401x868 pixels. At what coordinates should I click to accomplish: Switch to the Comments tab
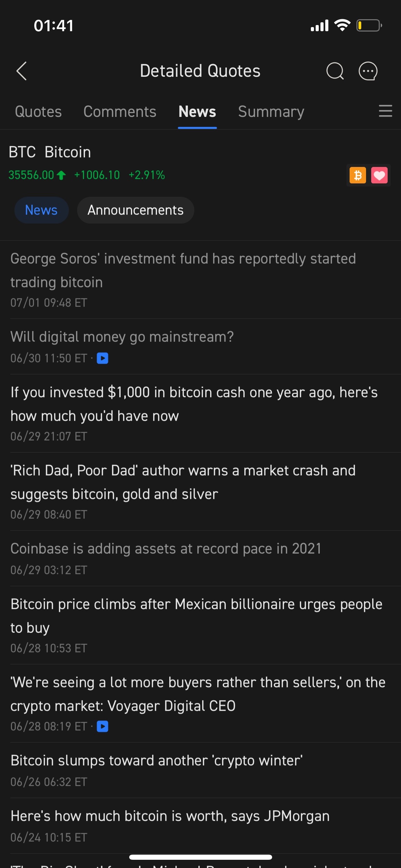coord(120,112)
